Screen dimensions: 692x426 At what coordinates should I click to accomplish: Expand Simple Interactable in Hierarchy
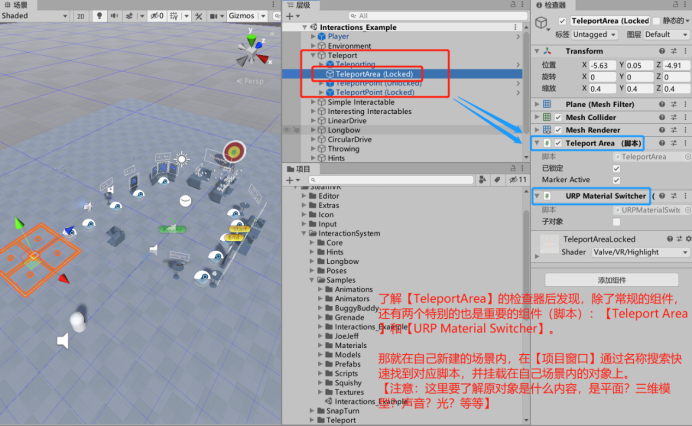pyautogui.click(x=313, y=102)
